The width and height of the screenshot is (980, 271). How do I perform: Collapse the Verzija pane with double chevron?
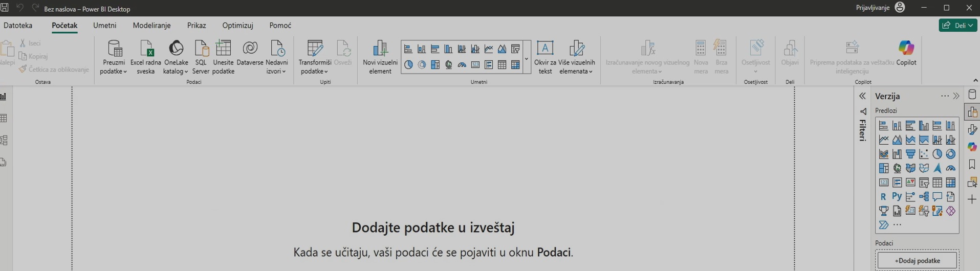(956, 96)
